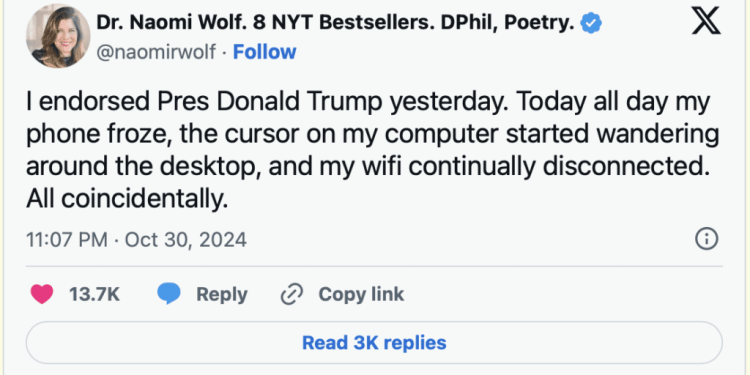Click the blue reply speech bubble icon
750x375 pixels.
(169, 294)
